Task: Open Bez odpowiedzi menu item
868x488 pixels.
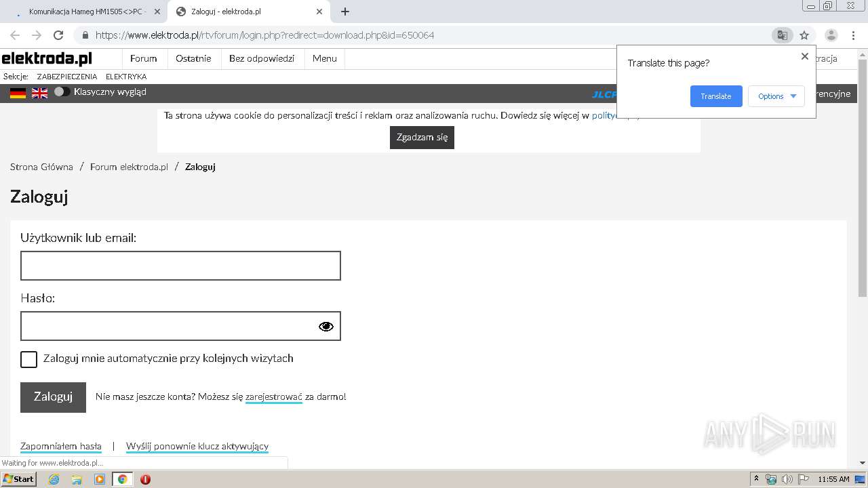Action: (262, 59)
